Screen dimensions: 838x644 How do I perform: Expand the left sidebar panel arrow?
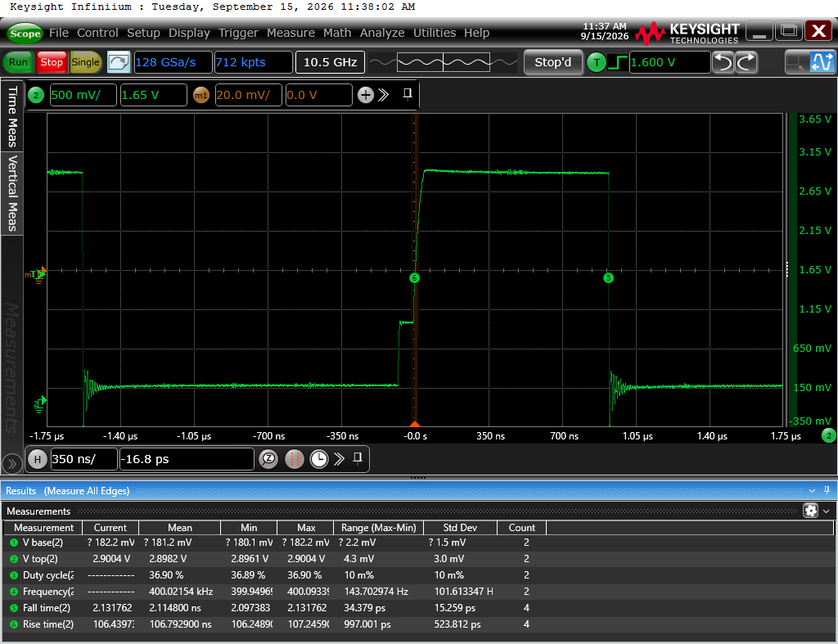(11, 463)
